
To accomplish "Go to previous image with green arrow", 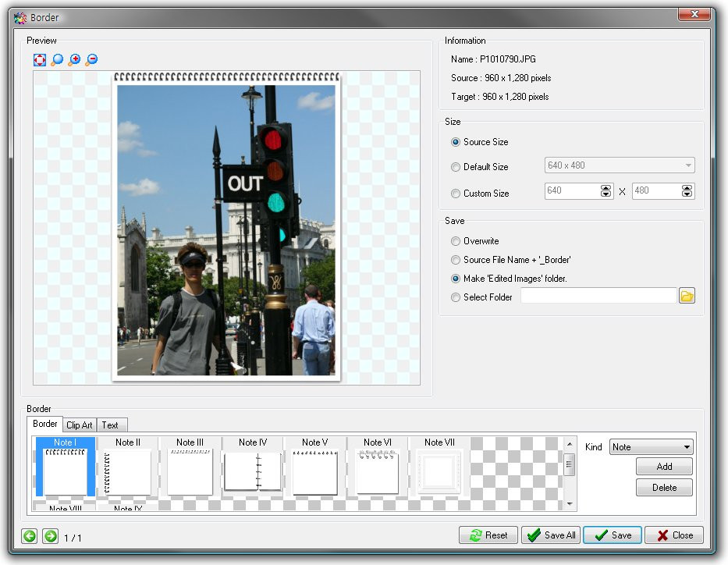I will coord(29,536).
